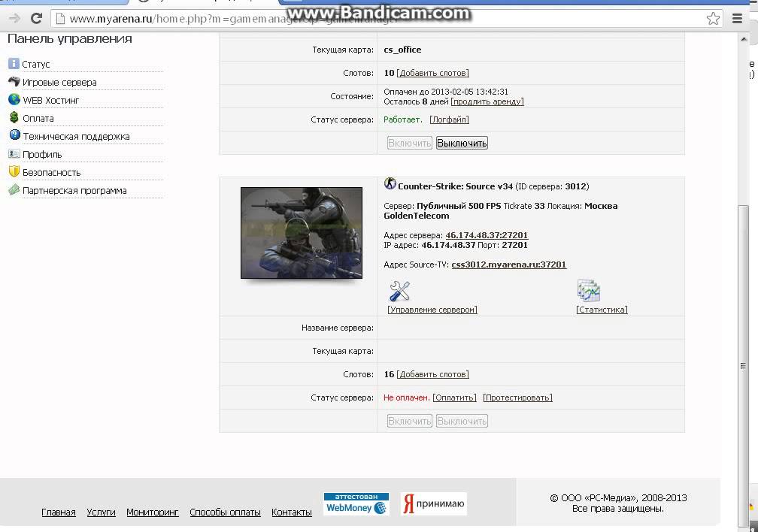Click the dollar icon beside Оплата
The height and width of the screenshot is (532, 758).
click(x=14, y=117)
